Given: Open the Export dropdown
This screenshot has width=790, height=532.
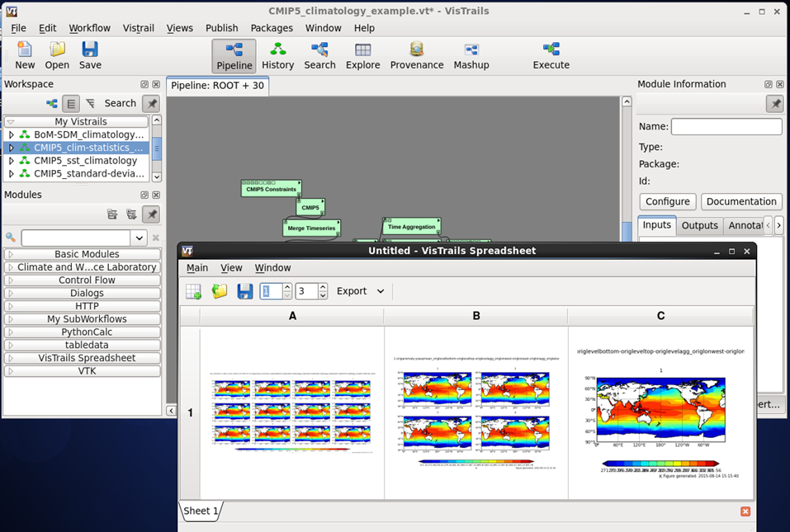Looking at the screenshot, I should click(x=361, y=291).
